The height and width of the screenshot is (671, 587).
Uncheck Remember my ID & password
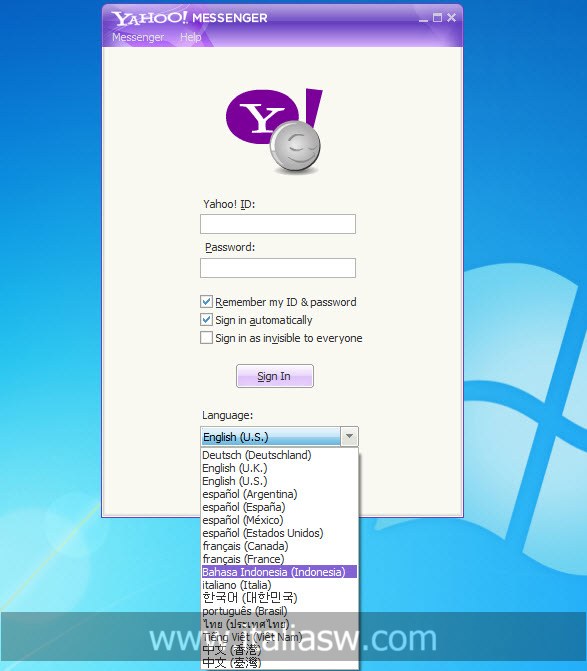(x=206, y=302)
